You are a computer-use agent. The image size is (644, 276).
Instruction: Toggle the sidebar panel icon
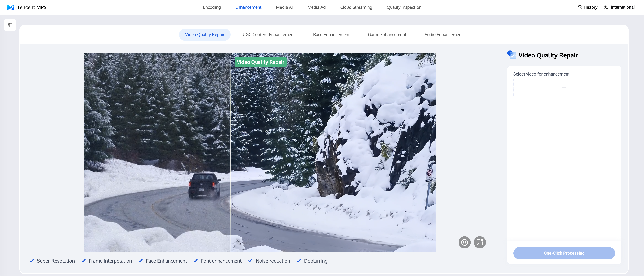[10, 25]
